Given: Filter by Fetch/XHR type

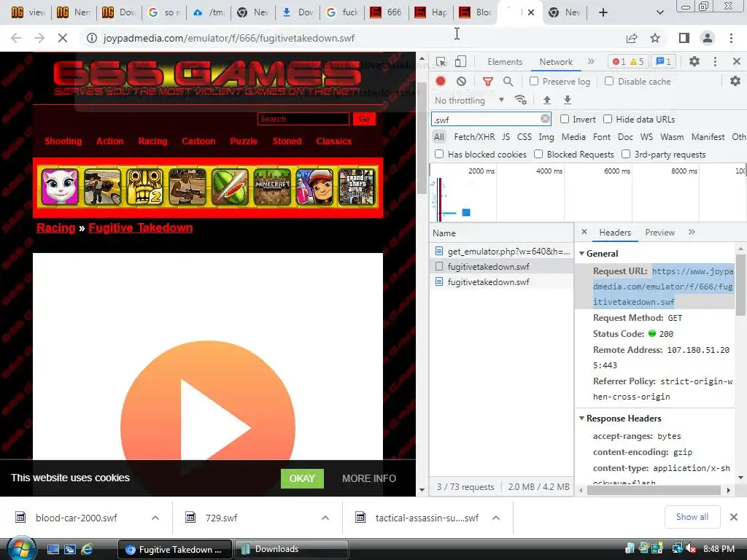Looking at the screenshot, I should point(474,137).
